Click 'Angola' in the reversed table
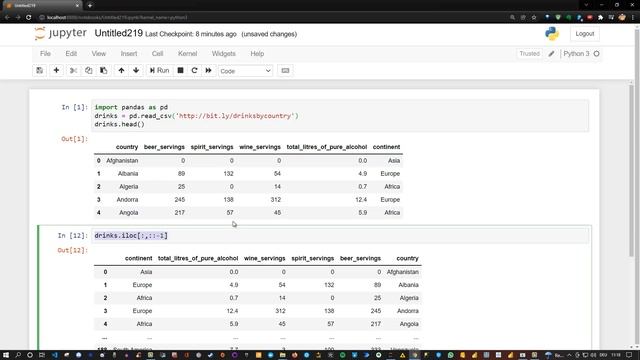This screenshot has width=640, height=360. tap(409, 324)
